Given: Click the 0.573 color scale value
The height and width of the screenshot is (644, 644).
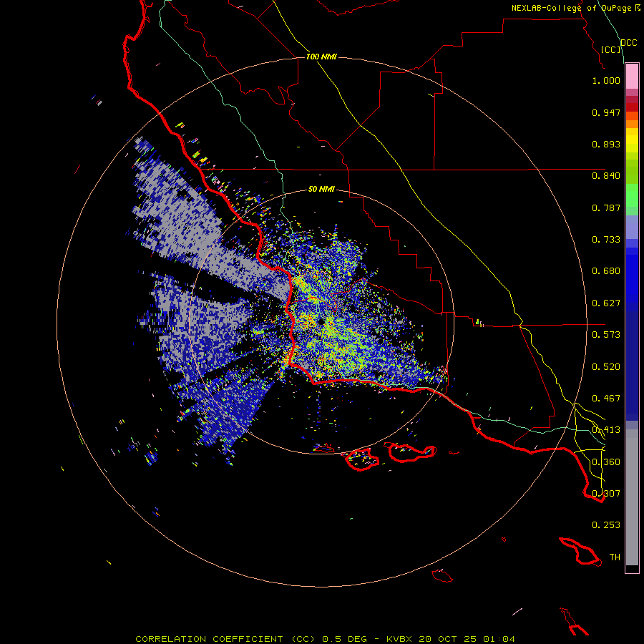Looking at the screenshot, I should pyautogui.click(x=606, y=335).
